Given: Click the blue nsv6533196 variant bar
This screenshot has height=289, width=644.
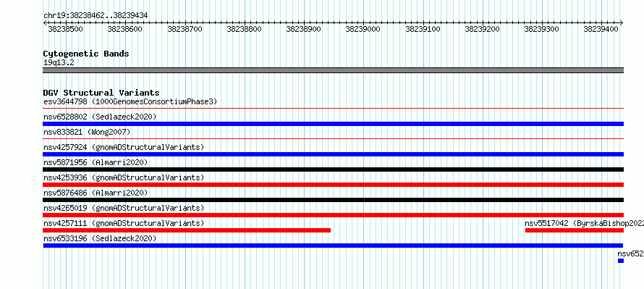Looking at the screenshot, I should pyautogui.click(x=333, y=246).
